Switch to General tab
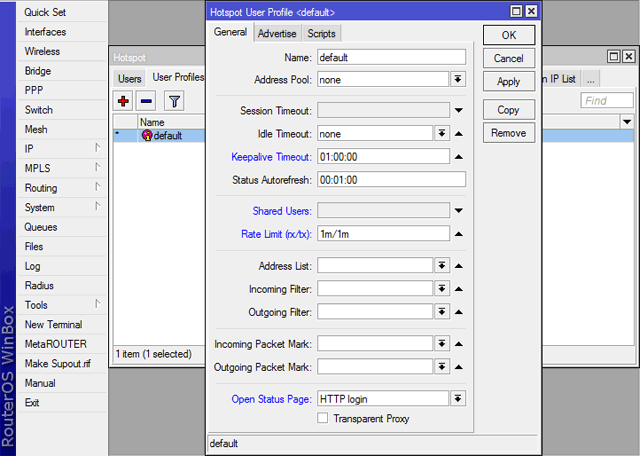This screenshot has width=640, height=456. point(230,32)
